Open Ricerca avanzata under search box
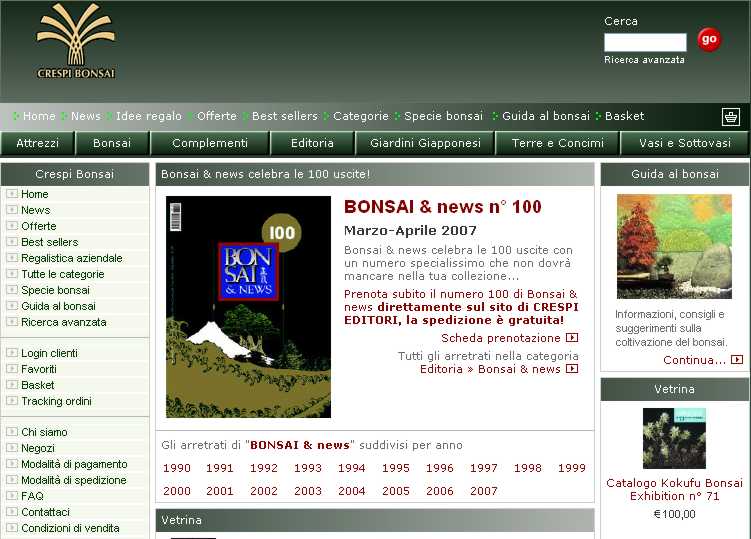 (x=644, y=60)
